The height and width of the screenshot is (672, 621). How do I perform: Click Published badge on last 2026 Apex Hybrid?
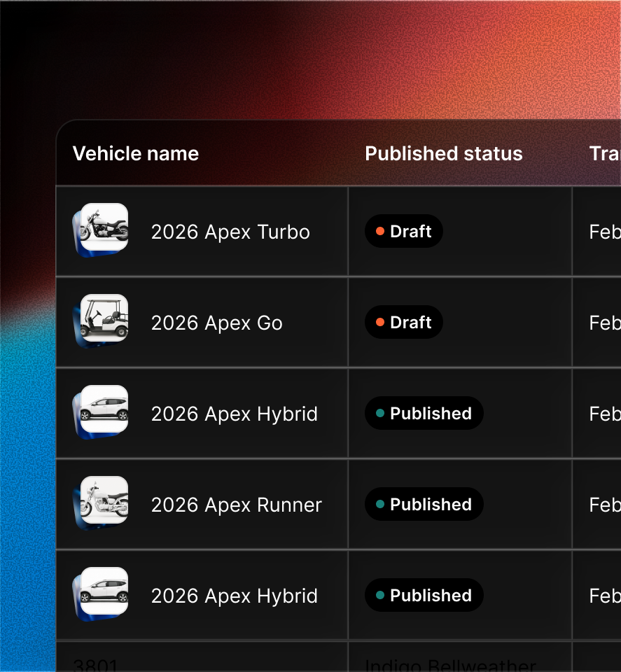pyautogui.click(x=424, y=596)
